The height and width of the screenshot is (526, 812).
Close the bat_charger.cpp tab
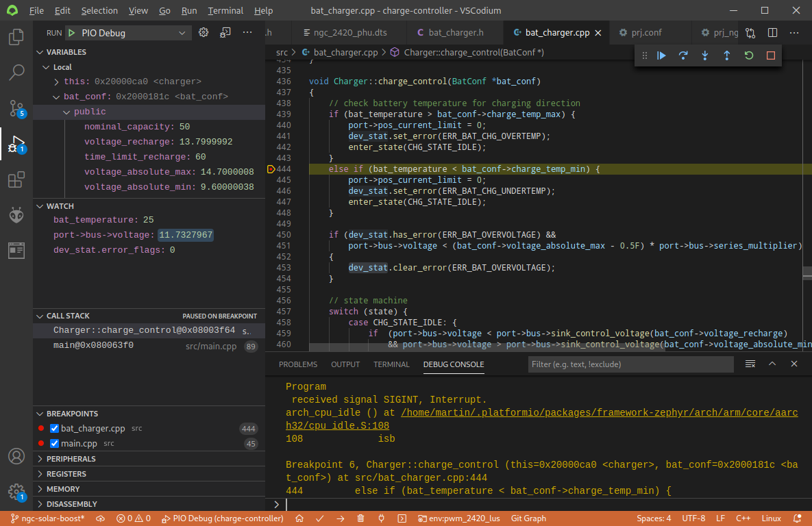pos(598,33)
